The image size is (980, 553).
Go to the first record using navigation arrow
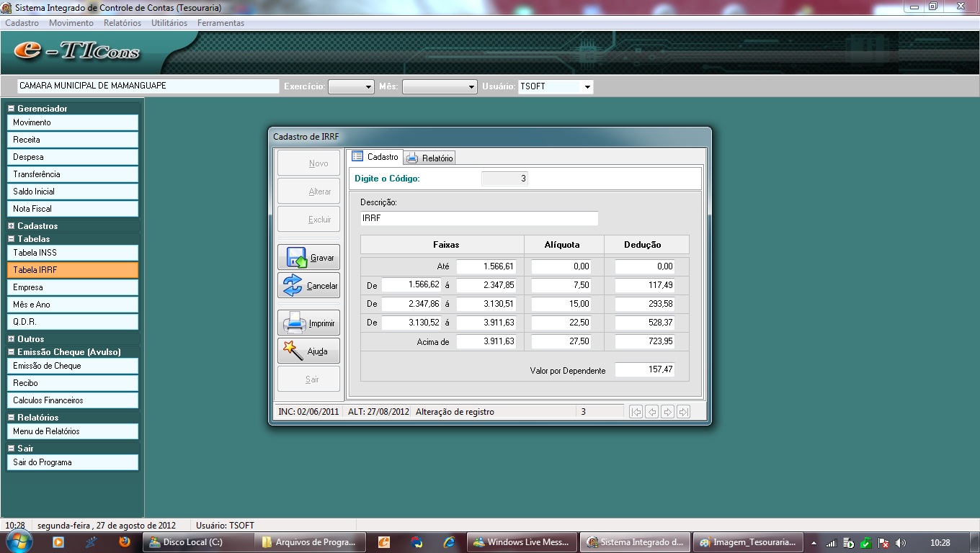pyautogui.click(x=636, y=412)
